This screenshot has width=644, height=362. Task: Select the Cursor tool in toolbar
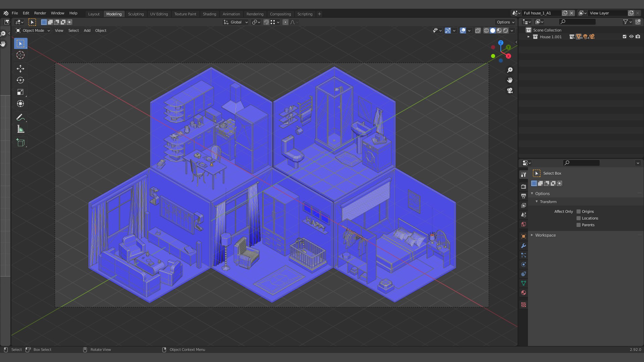click(x=20, y=55)
